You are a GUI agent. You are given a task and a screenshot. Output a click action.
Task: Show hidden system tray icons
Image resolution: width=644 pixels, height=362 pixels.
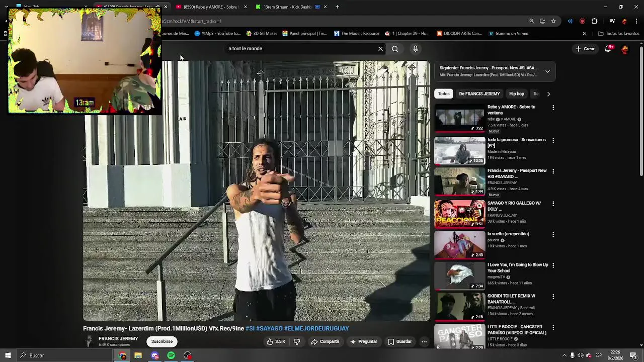[564, 355]
